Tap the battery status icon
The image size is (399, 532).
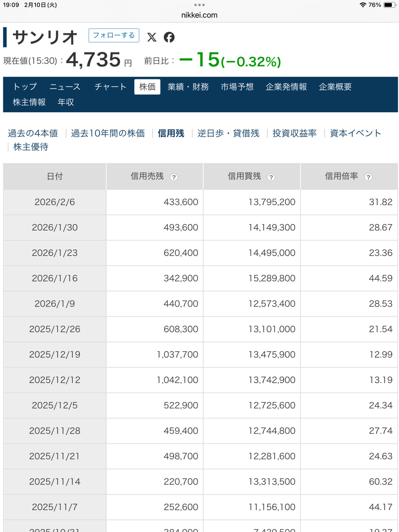(389, 5)
